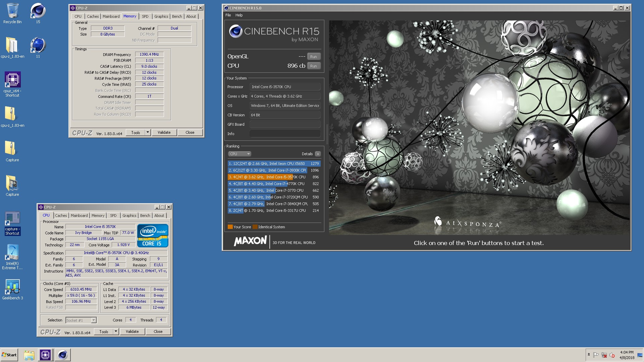The image size is (644, 362).
Task: Click the rendered scene preview image
Action: (x=479, y=127)
